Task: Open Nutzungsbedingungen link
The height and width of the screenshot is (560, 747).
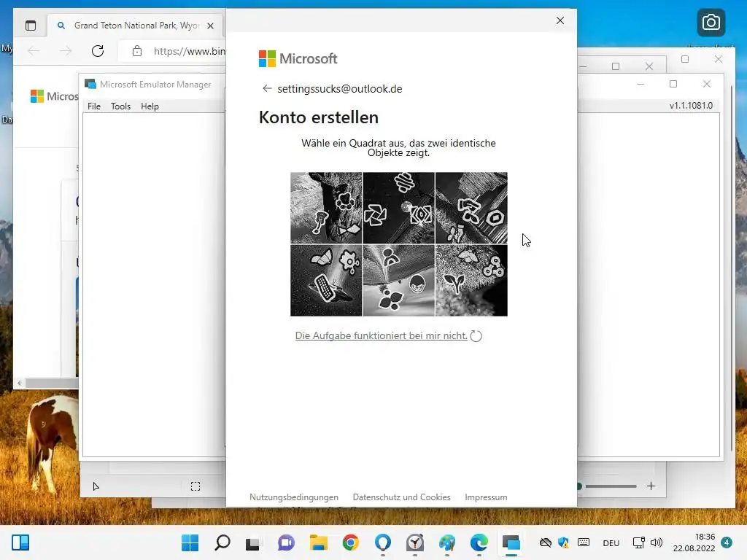Action: (294, 497)
